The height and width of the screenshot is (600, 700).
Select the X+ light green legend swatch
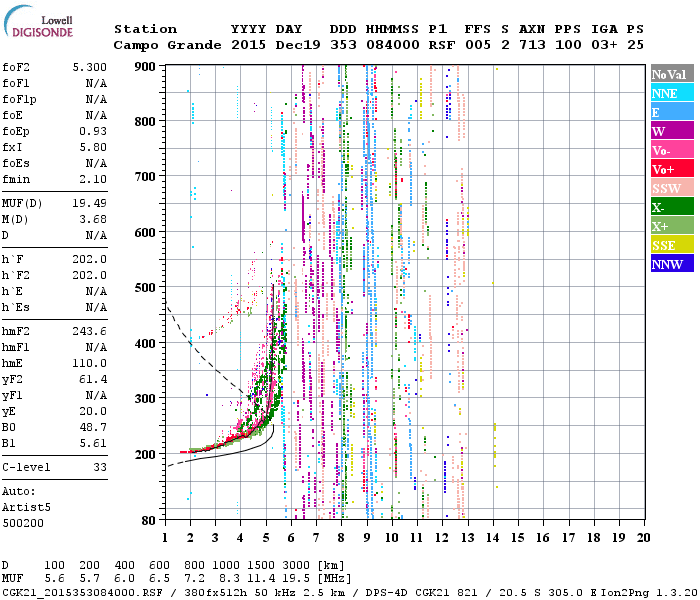click(x=672, y=225)
